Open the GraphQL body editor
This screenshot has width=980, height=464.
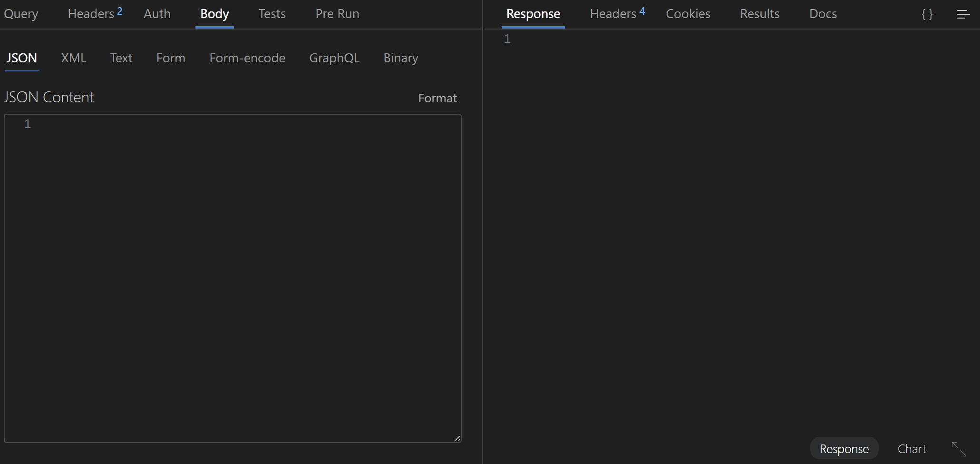(x=334, y=58)
